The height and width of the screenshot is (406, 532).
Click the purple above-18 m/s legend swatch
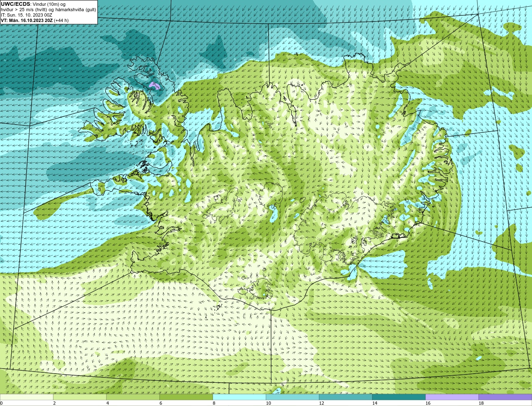(x=505, y=397)
